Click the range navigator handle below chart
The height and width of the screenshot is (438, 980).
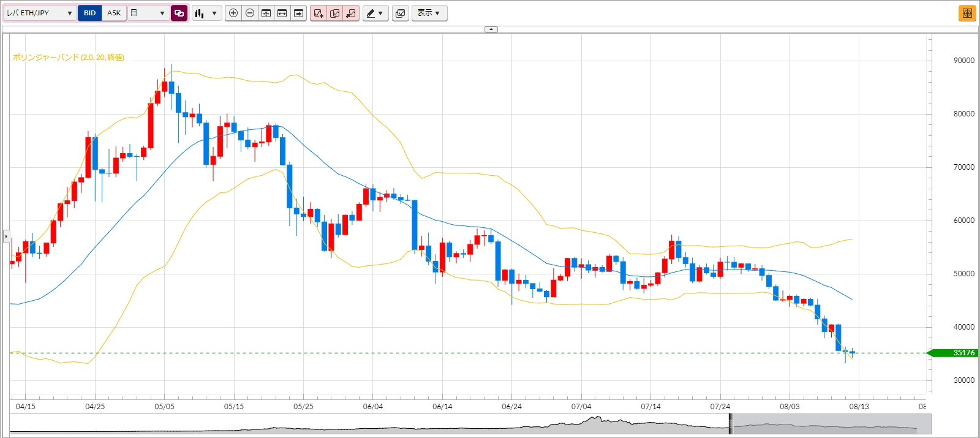(730, 424)
